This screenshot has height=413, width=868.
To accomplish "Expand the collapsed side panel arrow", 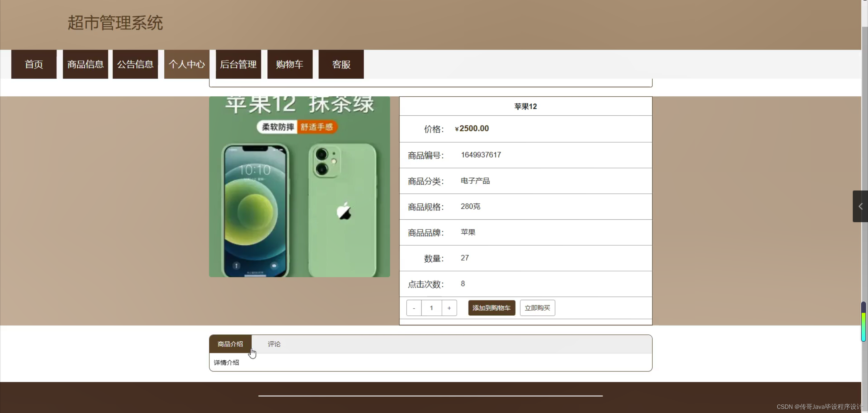I will pyautogui.click(x=860, y=206).
